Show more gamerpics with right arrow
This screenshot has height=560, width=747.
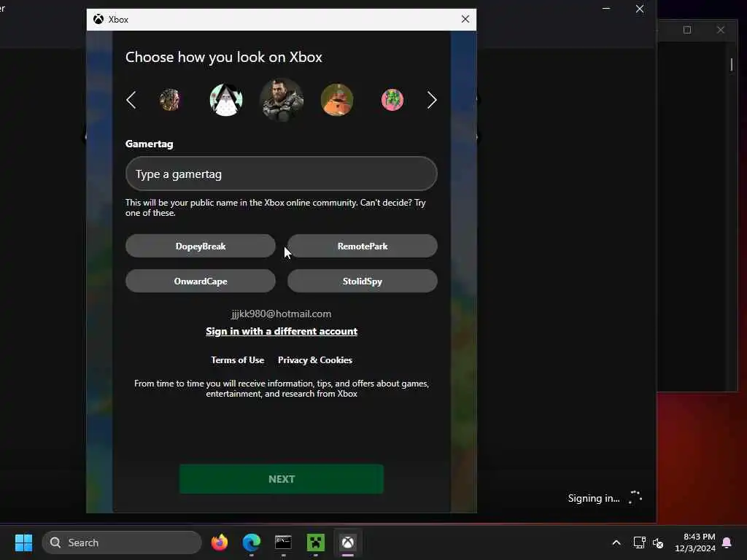click(432, 100)
